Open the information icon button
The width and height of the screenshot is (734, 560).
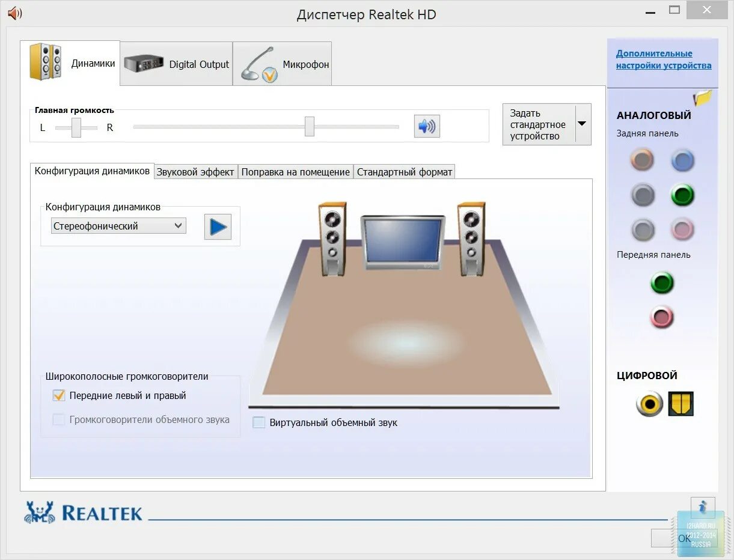[703, 508]
